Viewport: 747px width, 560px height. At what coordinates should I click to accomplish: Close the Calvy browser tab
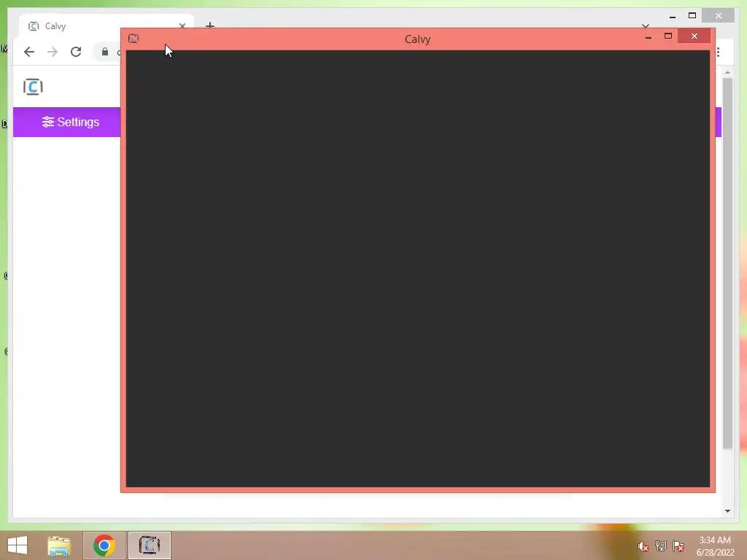(182, 26)
